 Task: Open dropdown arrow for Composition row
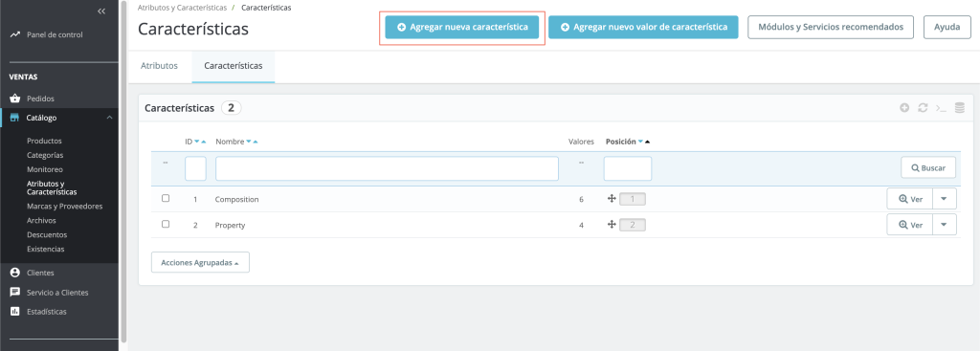click(x=945, y=199)
